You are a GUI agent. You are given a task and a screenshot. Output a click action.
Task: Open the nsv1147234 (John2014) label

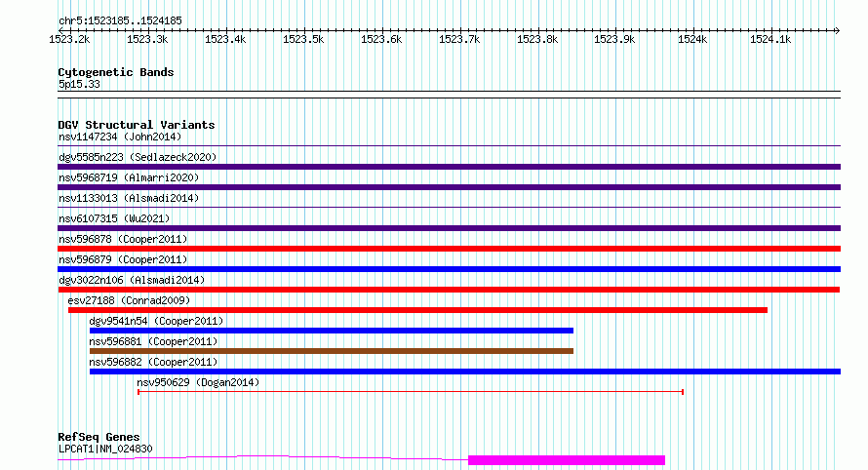(x=120, y=137)
